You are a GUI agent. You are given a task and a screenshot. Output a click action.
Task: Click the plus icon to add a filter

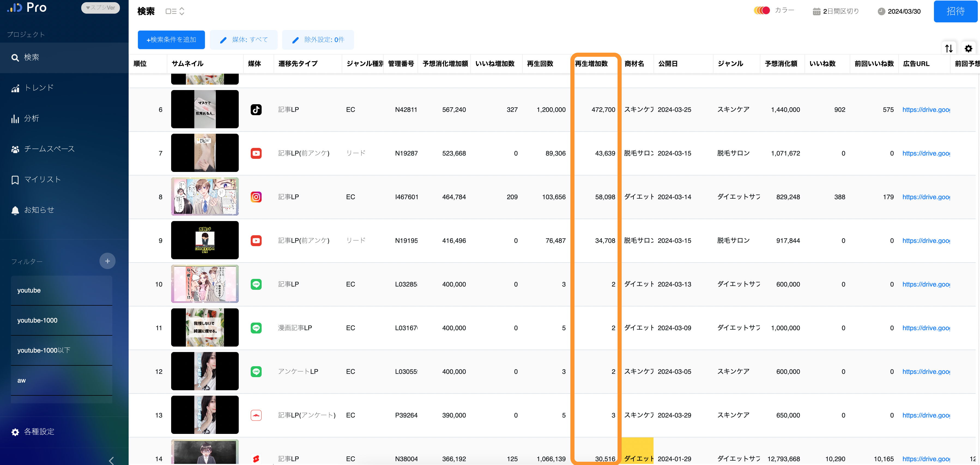(107, 261)
